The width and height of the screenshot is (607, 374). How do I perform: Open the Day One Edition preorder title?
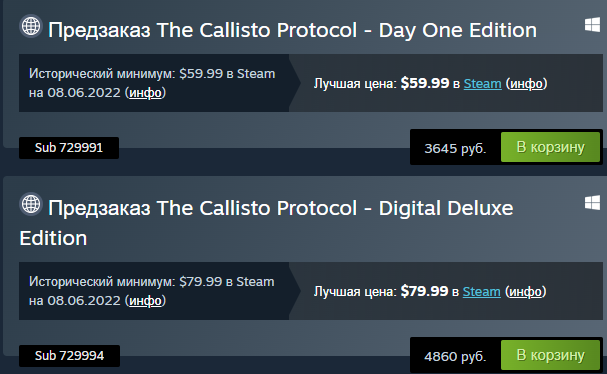[292, 30]
